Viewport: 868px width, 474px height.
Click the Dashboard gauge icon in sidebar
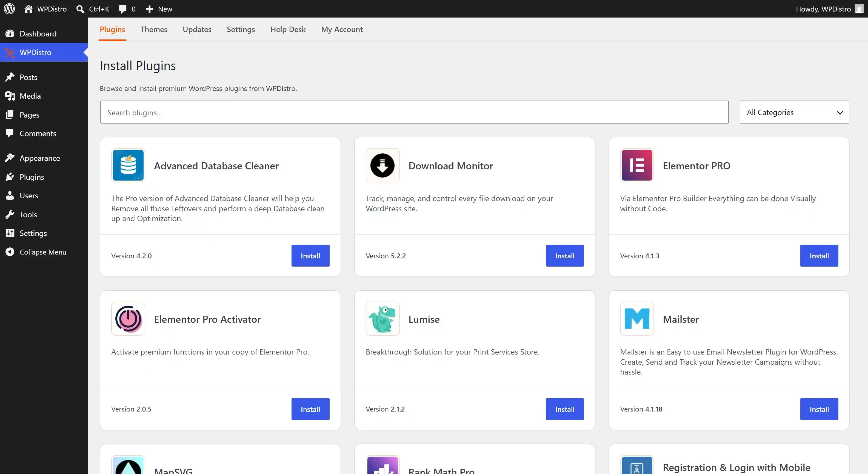click(x=10, y=33)
